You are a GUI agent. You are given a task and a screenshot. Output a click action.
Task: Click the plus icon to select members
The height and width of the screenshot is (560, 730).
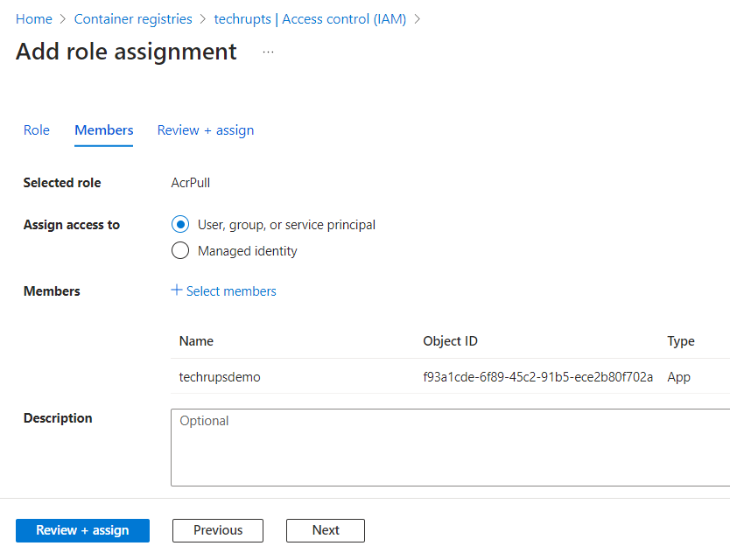pos(177,290)
